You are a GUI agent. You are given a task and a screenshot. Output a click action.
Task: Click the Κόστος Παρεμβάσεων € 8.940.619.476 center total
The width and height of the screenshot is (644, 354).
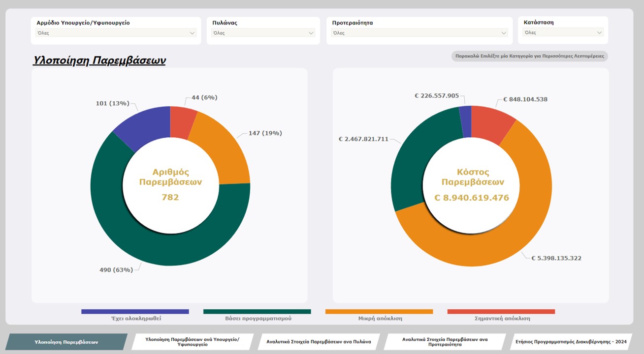point(472,185)
